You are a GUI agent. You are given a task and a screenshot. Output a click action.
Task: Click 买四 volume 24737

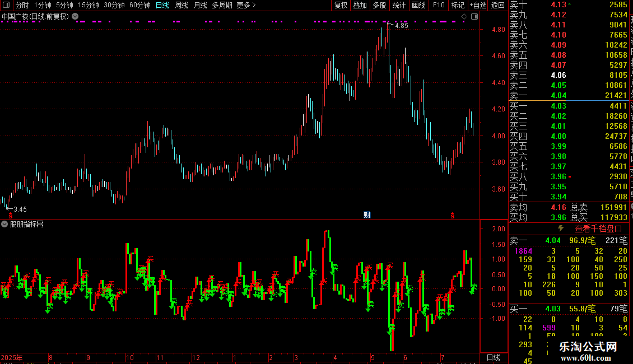pyautogui.click(x=616, y=136)
